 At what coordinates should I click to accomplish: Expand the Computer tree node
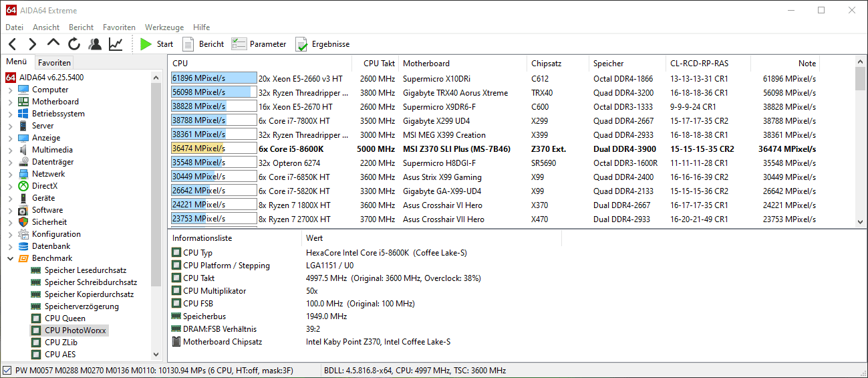10,90
